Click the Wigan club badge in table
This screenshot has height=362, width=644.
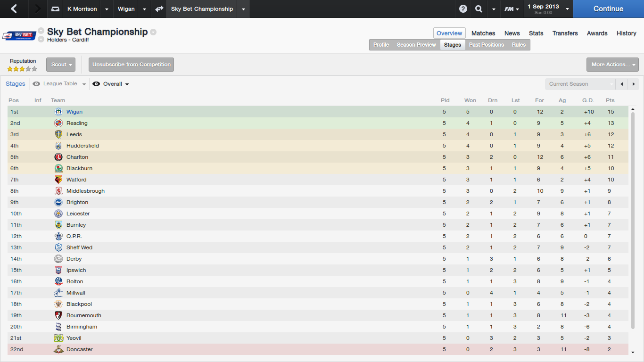58,112
